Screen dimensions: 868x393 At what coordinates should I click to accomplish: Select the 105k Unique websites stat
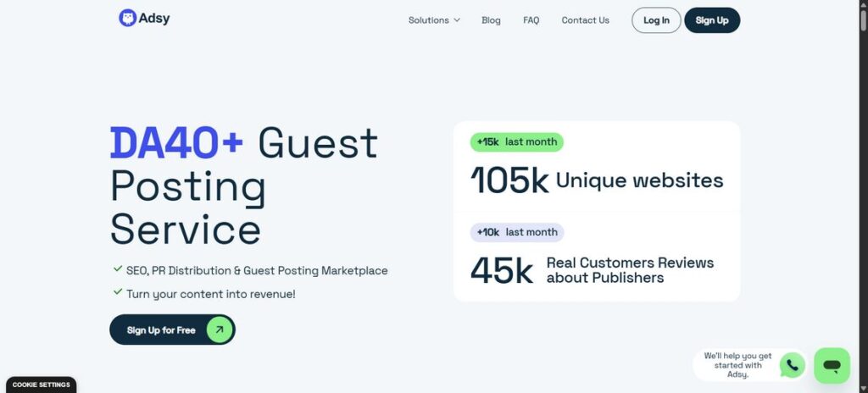click(597, 180)
